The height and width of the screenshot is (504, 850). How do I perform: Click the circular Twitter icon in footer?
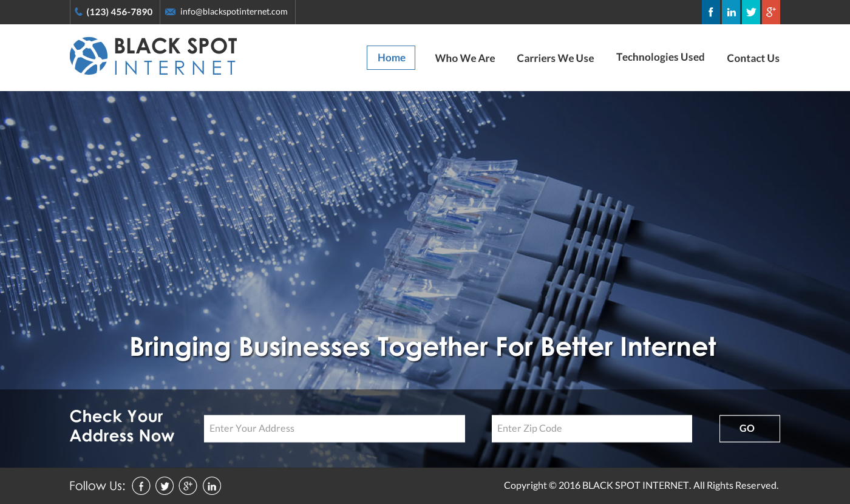[165, 486]
